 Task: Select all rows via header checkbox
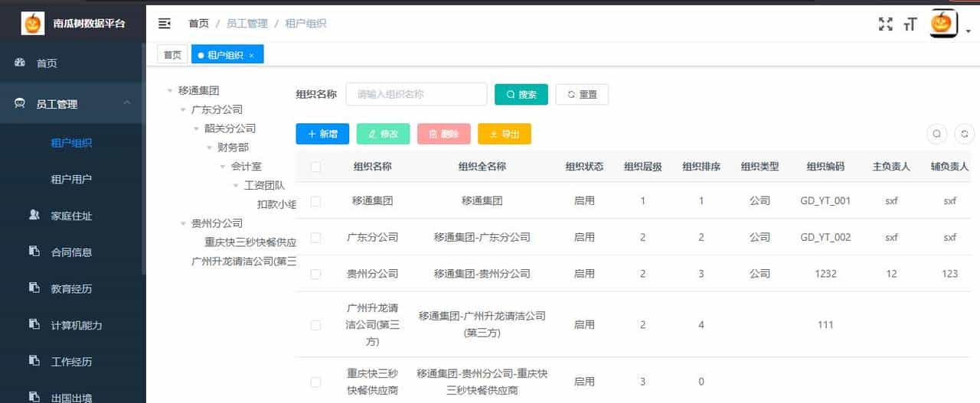pyautogui.click(x=315, y=167)
